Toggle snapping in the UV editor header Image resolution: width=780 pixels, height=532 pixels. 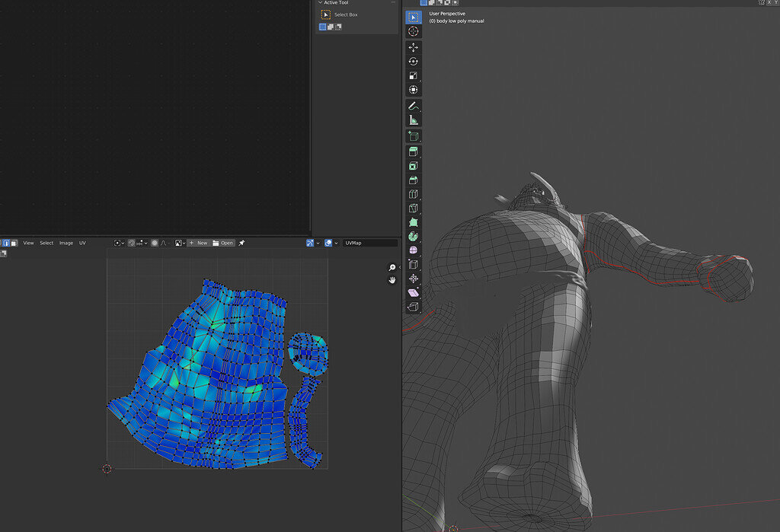click(131, 243)
